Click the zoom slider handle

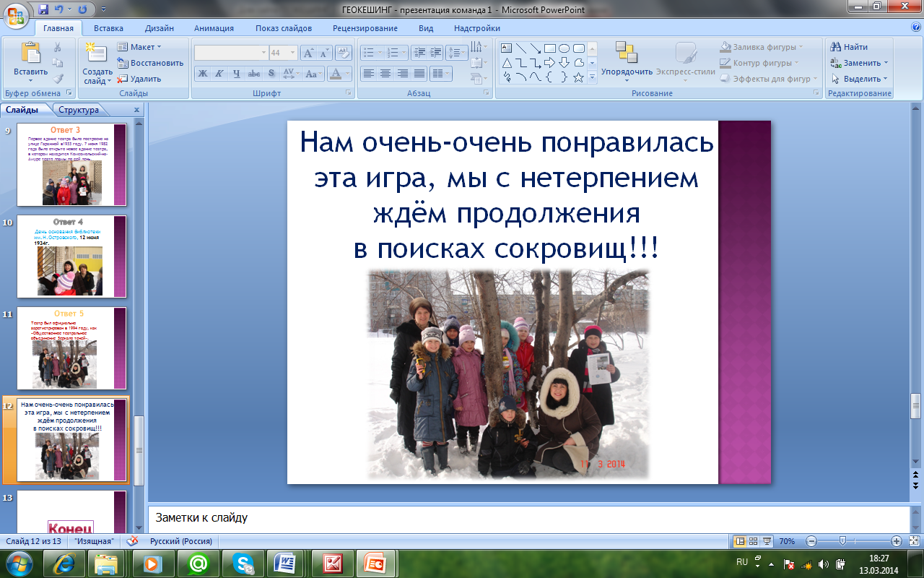842,540
